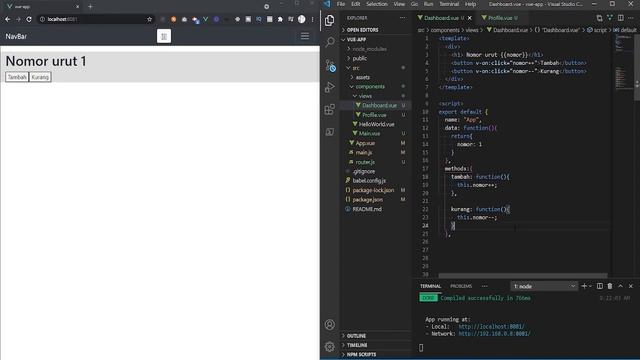Open the Network 192.168 terminal link
Image resolution: width=640 pixels, height=360 pixels.
pyautogui.click(x=494, y=334)
